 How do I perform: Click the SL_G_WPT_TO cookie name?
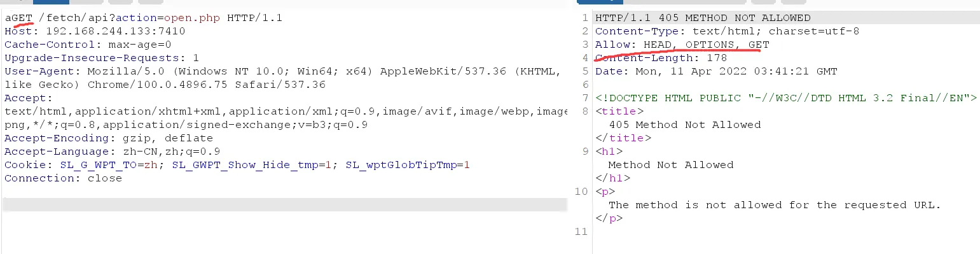pos(98,165)
